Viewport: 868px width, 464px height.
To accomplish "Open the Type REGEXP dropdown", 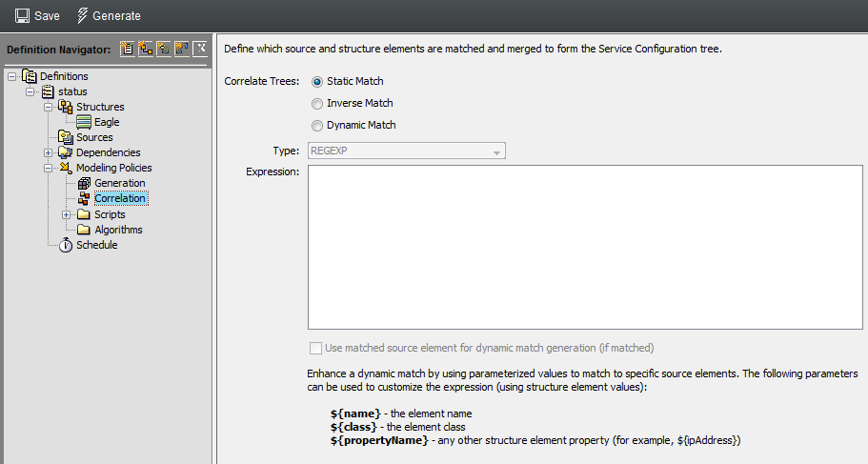I will pos(406,151).
